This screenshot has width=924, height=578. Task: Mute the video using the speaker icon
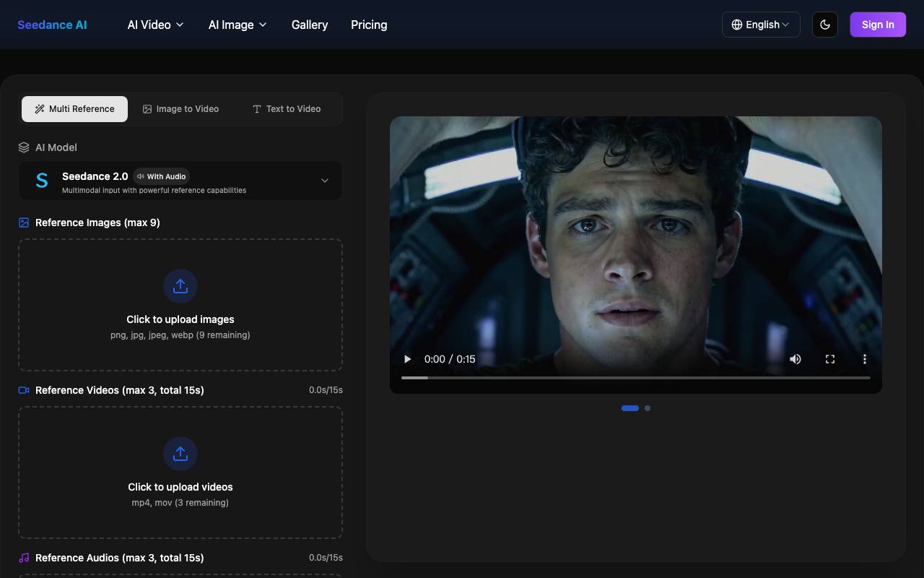click(796, 359)
